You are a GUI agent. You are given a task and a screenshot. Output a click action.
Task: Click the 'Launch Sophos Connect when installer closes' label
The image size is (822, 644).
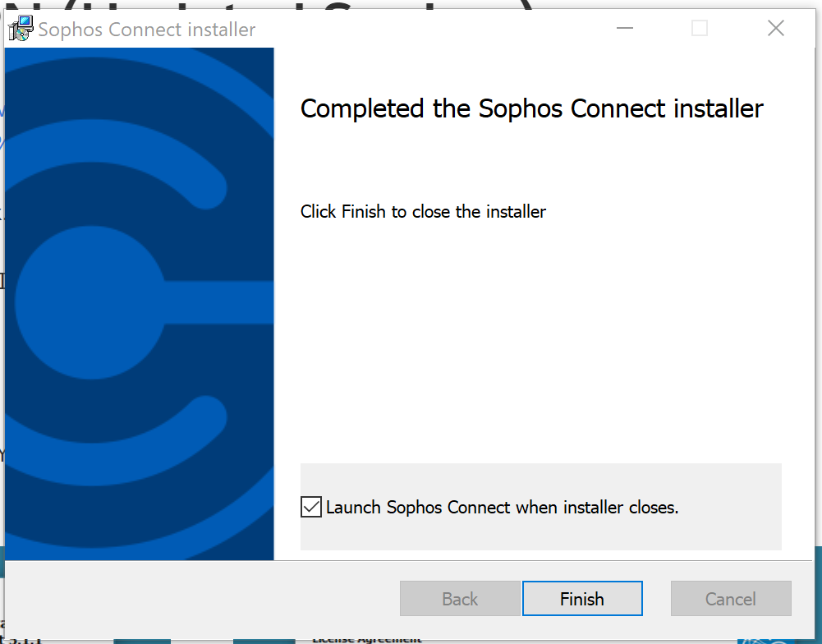click(x=502, y=508)
